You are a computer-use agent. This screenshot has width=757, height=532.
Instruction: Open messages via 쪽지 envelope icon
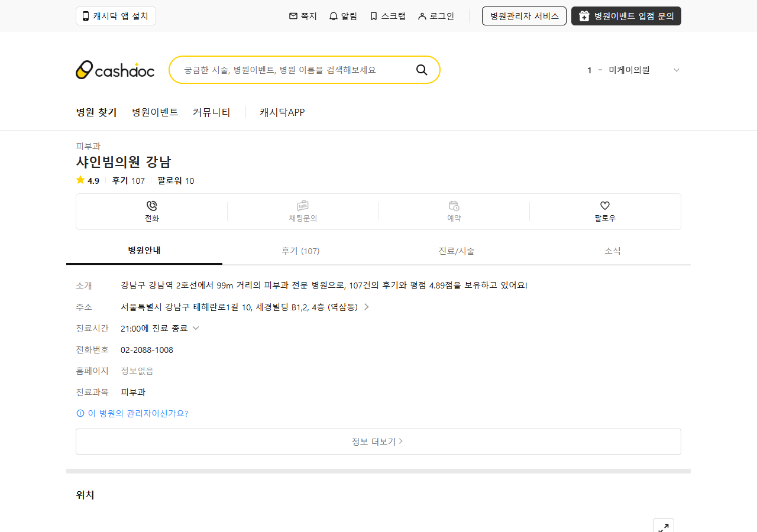click(x=303, y=16)
